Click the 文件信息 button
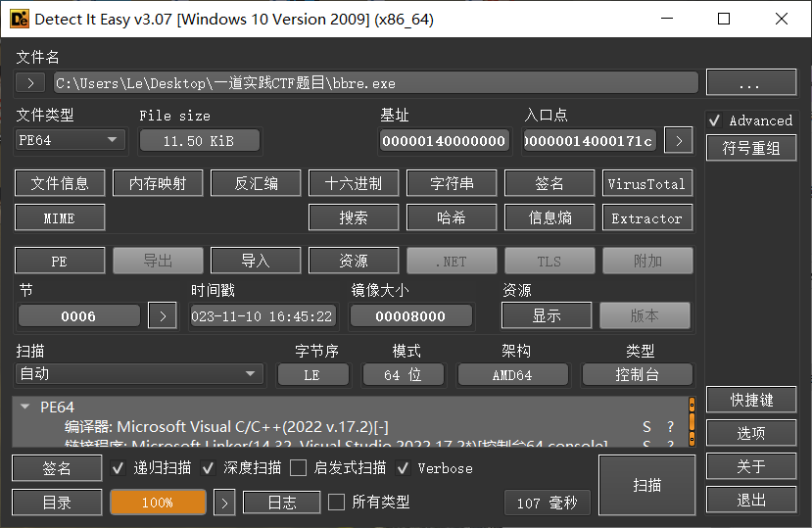 (x=60, y=183)
